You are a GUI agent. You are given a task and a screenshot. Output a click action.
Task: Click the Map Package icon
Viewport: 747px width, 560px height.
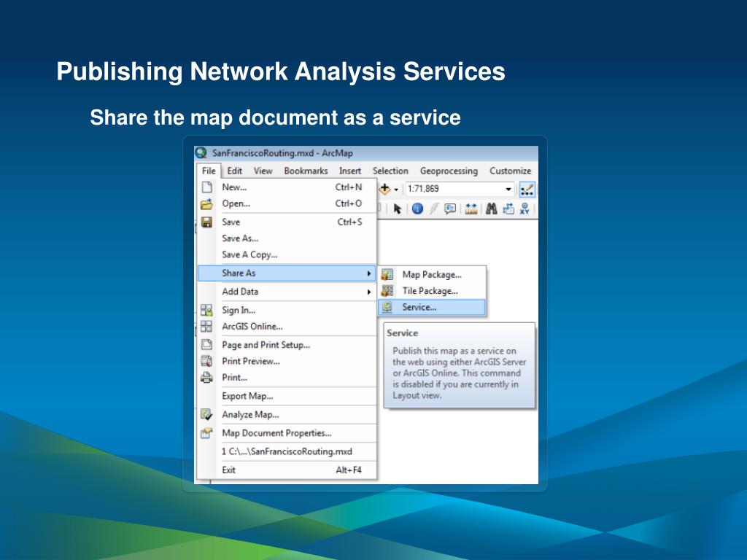pos(387,274)
